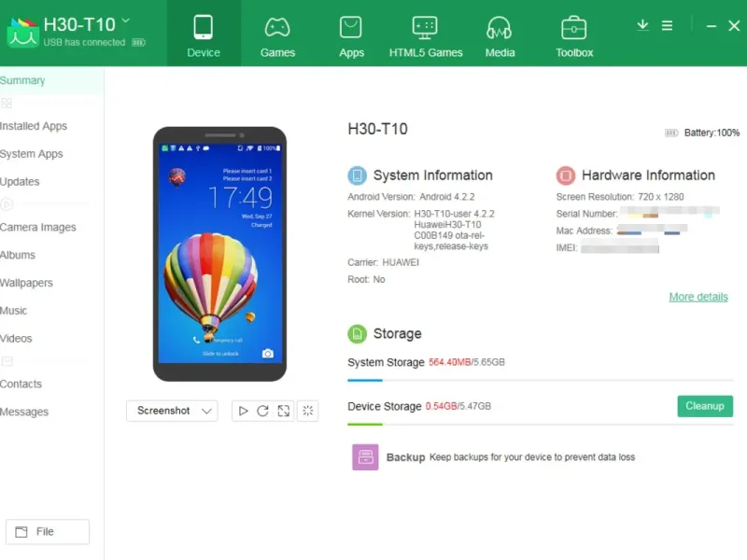
Task: Click the 'HUAWEI' carrier value
Action: [x=401, y=262]
